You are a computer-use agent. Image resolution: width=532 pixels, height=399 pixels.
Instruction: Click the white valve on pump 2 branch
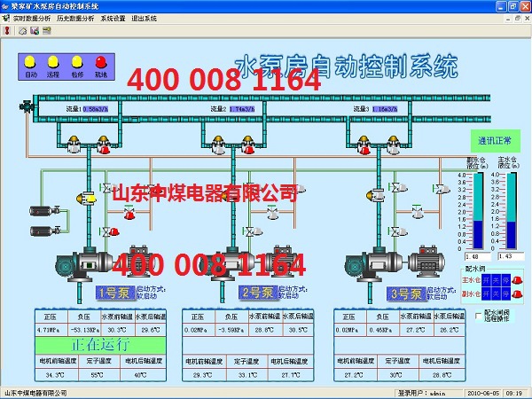tap(272, 213)
